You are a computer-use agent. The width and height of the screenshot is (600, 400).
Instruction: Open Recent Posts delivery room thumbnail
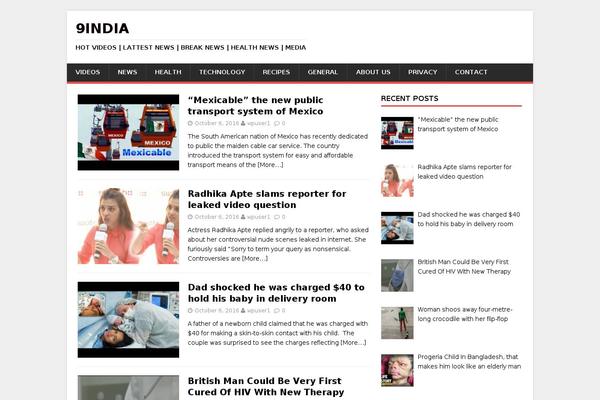pyautogui.click(x=397, y=228)
